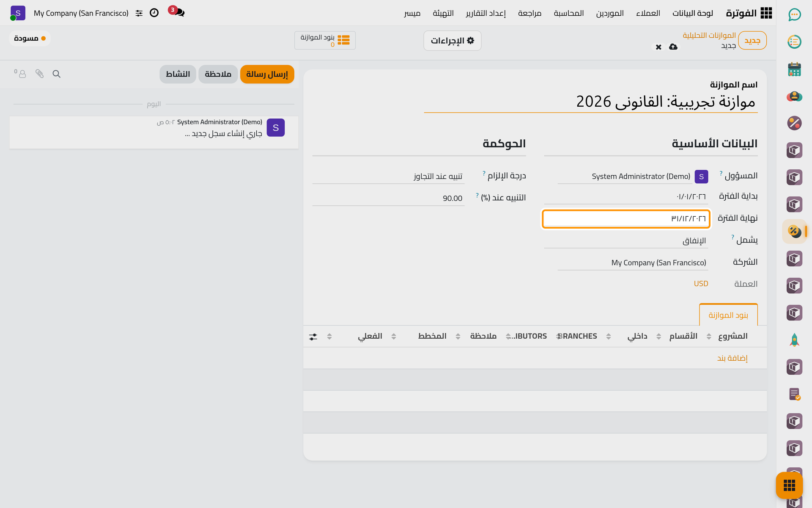Sort by the المخطط column header

coord(432,336)
